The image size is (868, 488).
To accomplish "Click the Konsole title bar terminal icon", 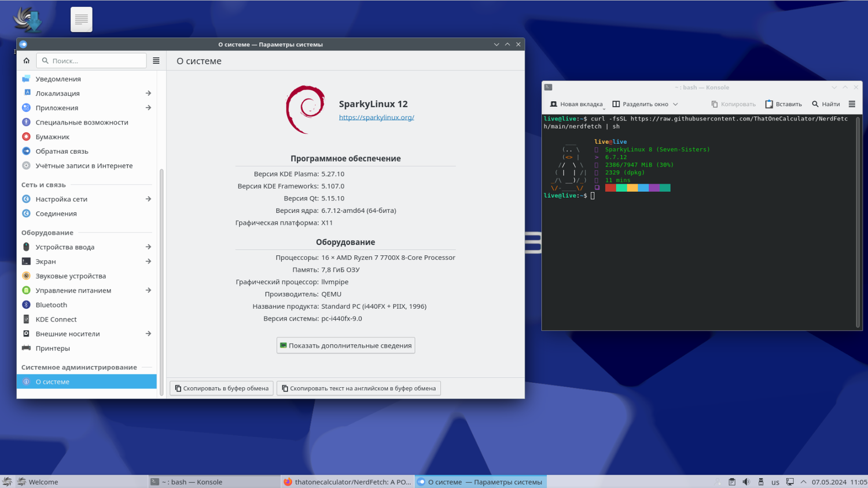I will click(x=549, y=87).
